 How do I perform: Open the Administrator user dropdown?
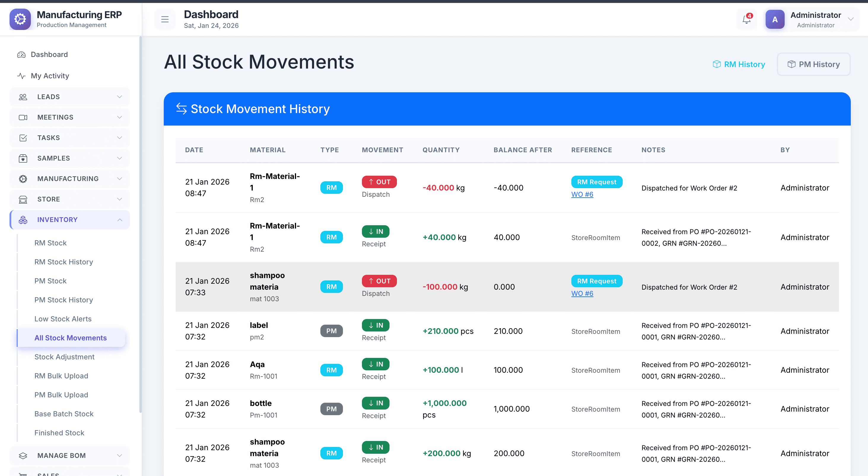click(x=850, y=20)
